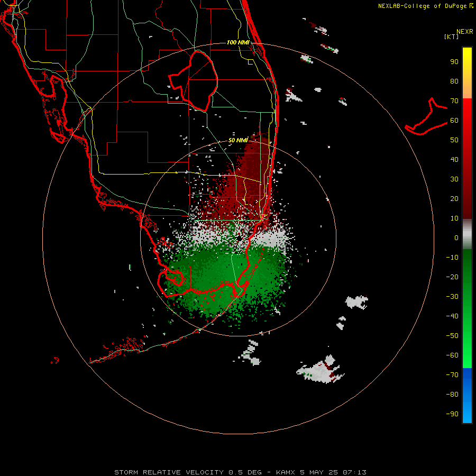Select the -90 knot scale value
Viewport: 476px width, 476px height.
point(452,414)
